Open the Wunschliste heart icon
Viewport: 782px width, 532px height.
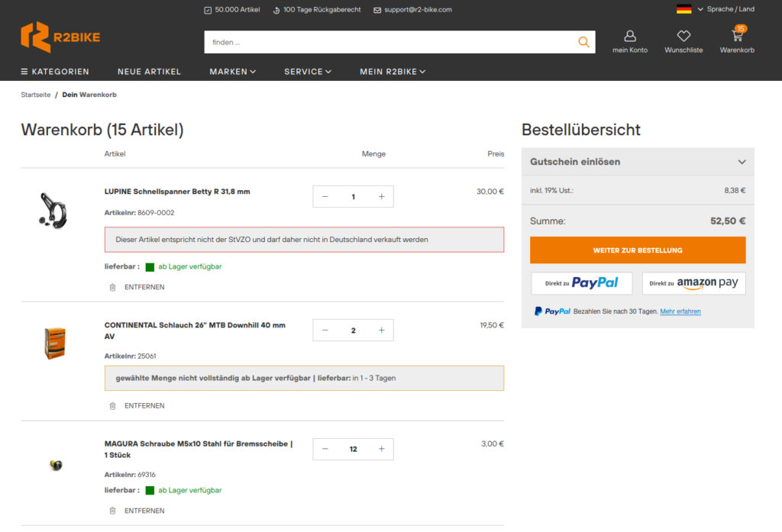coord(683,37)
